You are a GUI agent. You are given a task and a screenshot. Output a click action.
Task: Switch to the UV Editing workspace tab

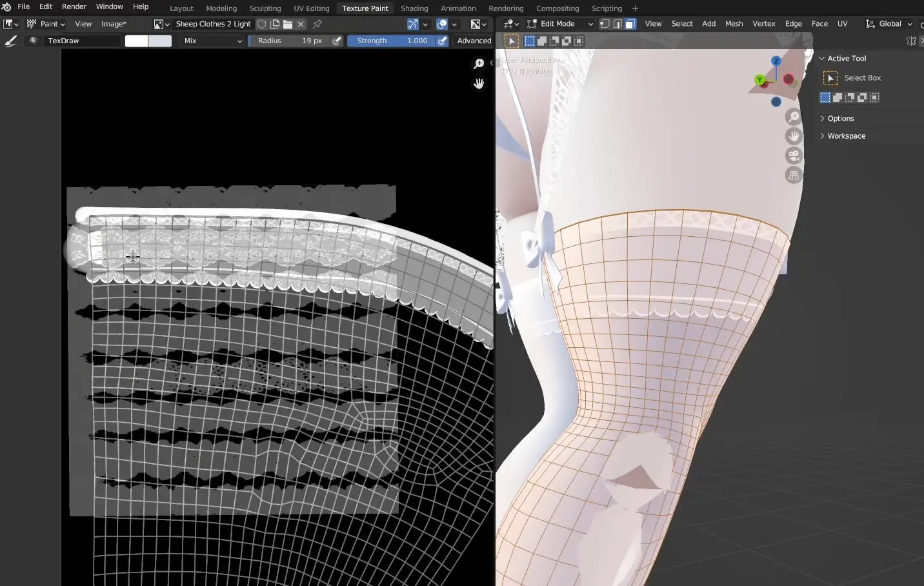tap(311, 8)
